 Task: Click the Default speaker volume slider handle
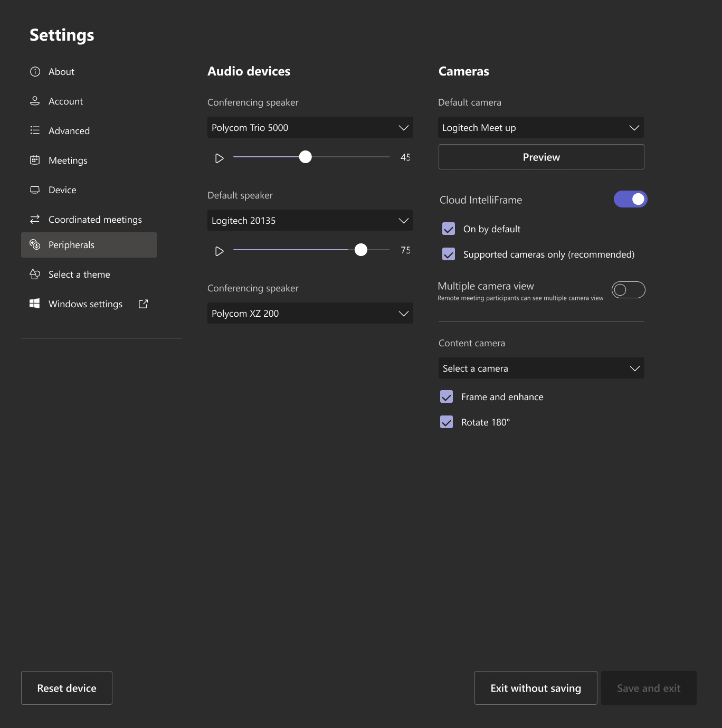pos(361,250)
